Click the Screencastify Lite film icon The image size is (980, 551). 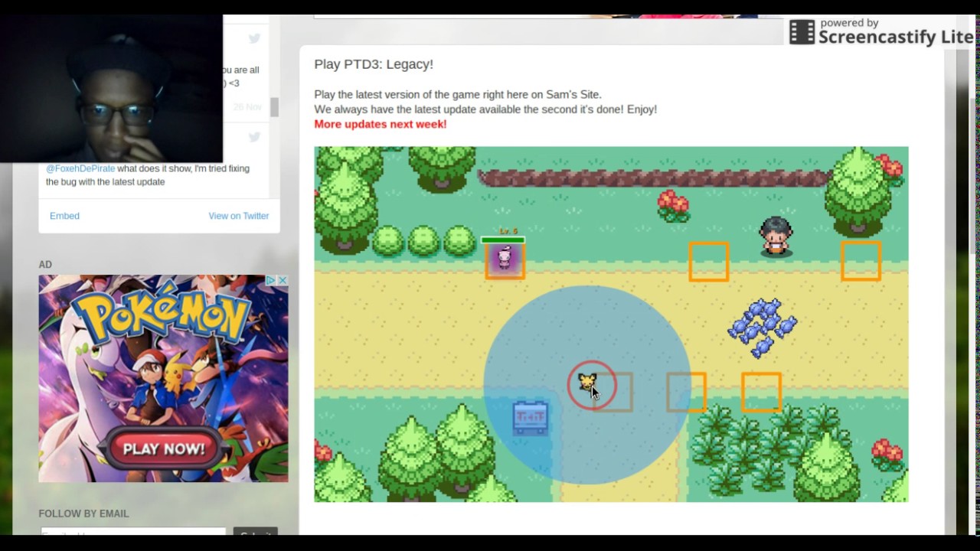[x=802, y=32]
